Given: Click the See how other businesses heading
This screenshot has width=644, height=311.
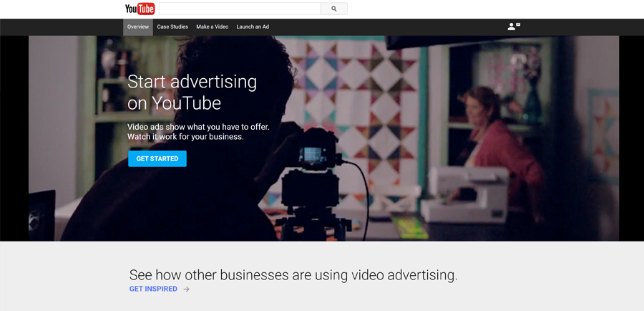Looking at the screenshot, I should (293, 274).
